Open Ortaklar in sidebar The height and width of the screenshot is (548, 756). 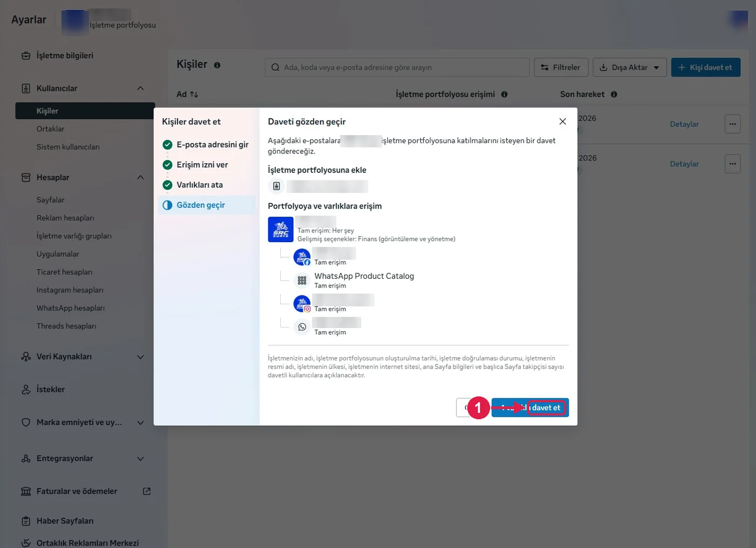pyautogui.click(x=50, y=129)
